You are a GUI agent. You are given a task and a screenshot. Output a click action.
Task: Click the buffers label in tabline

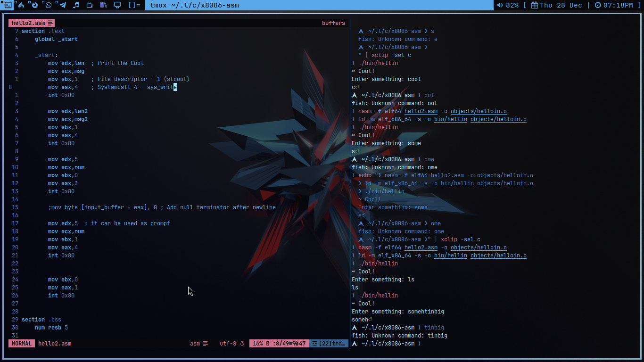333,23
